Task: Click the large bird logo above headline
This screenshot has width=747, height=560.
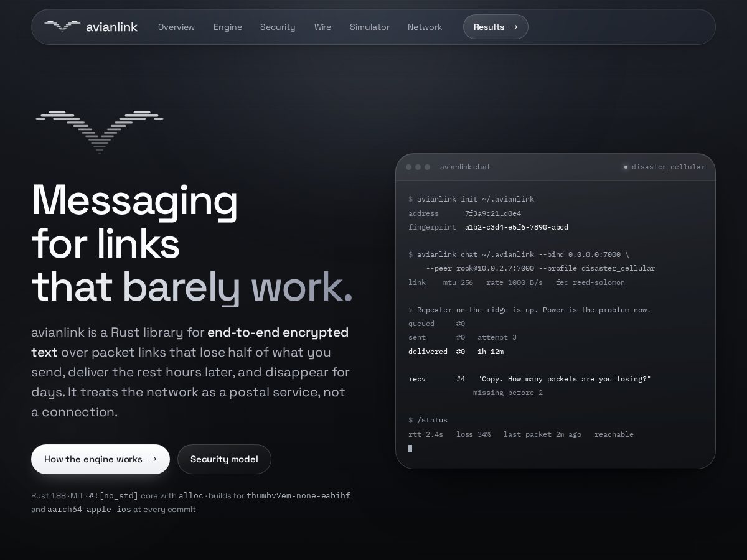Action: pos(100,131)
